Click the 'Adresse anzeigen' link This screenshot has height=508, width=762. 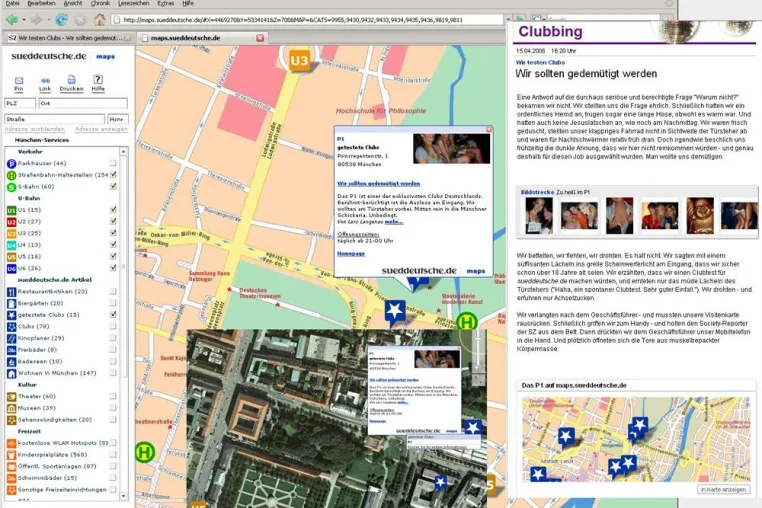click(101, 129)
